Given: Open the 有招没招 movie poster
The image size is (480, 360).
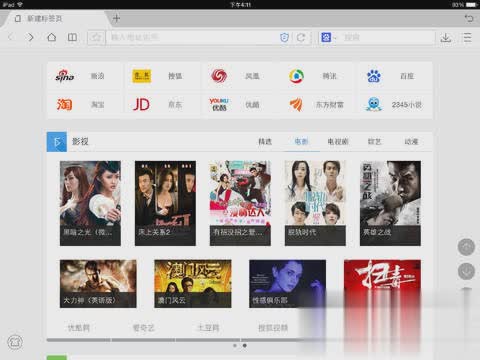Looking at the screenshot, I should coord(240,203).
